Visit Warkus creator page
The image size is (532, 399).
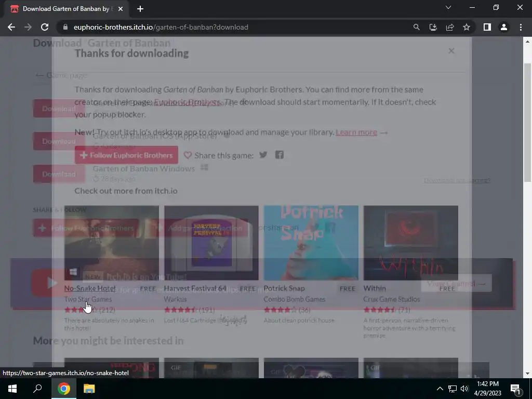(x=176, y=299)
